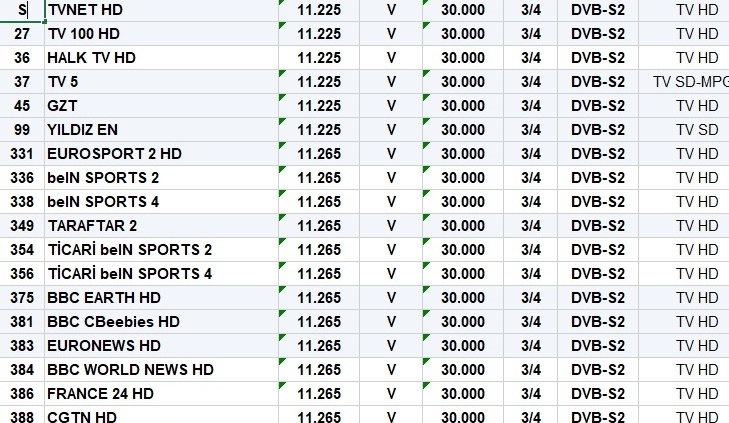Click channel number 99 cell
729x423 pixels.
(22, 130)
